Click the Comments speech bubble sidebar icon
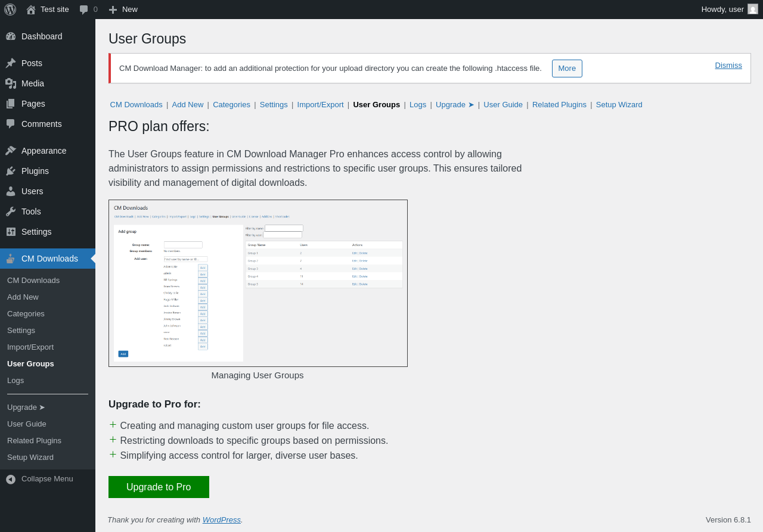This screenshot has height=532, width=763. 11,124
